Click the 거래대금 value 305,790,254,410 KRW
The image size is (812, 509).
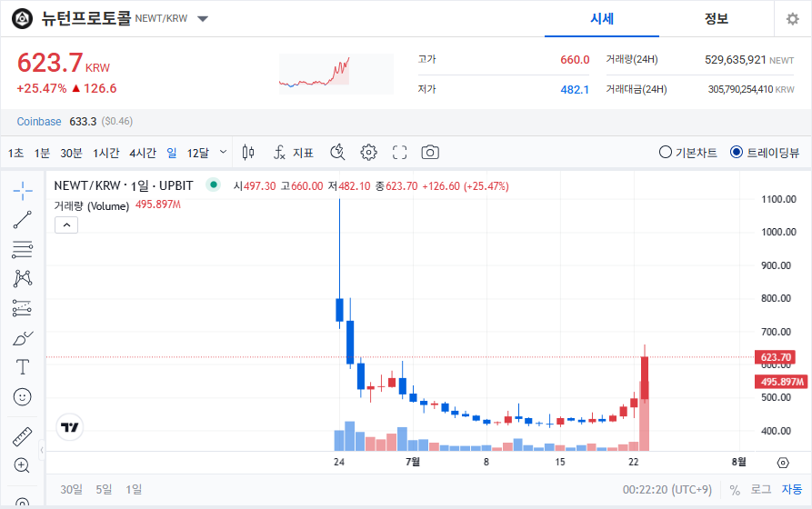coord(751,90)
